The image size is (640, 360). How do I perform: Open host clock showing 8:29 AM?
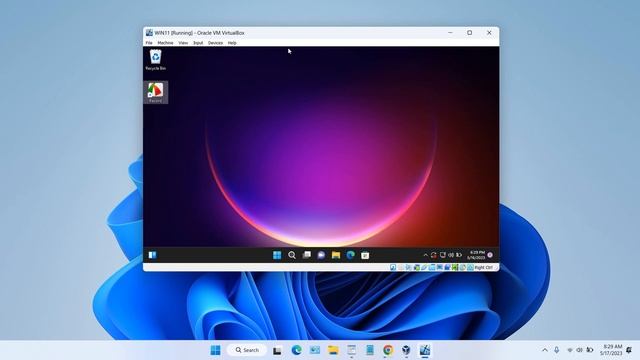pyautogui.click(x=611, y=350)
